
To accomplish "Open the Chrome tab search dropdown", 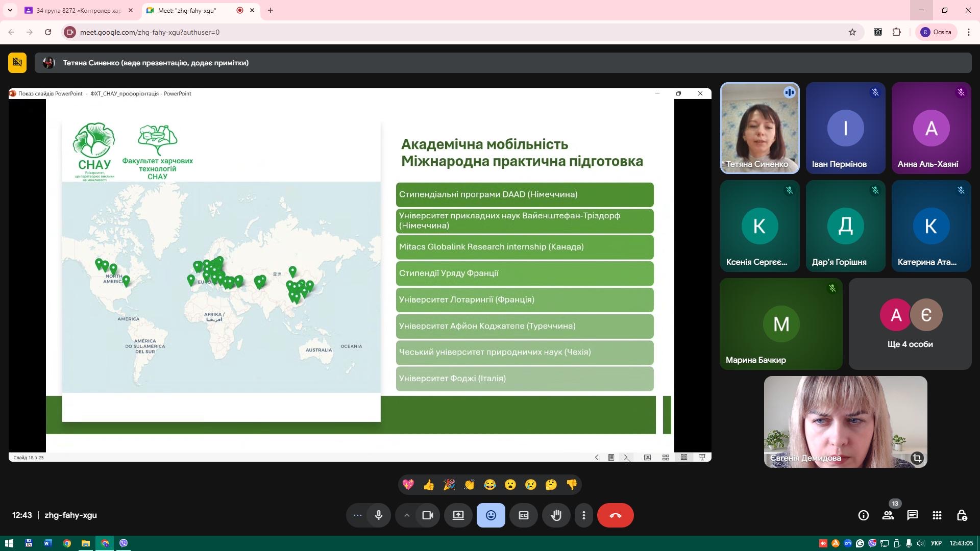I will 10,10.
